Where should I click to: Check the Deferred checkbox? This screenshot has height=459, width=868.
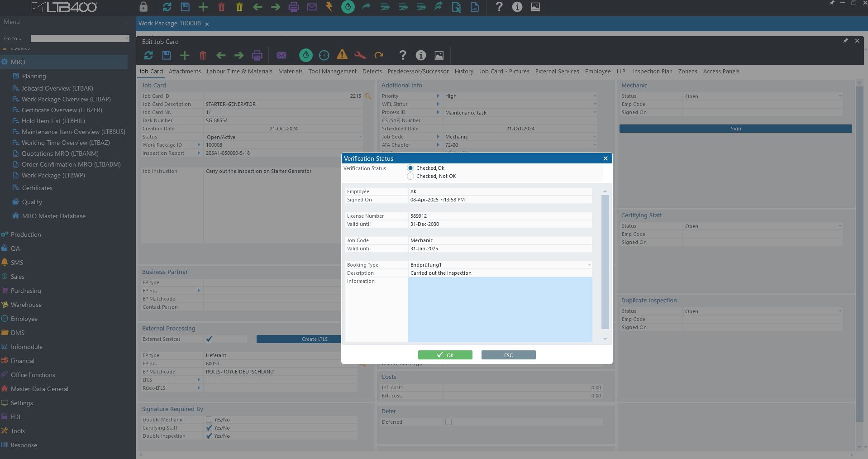pyautogui.click(x=448, y=422)
